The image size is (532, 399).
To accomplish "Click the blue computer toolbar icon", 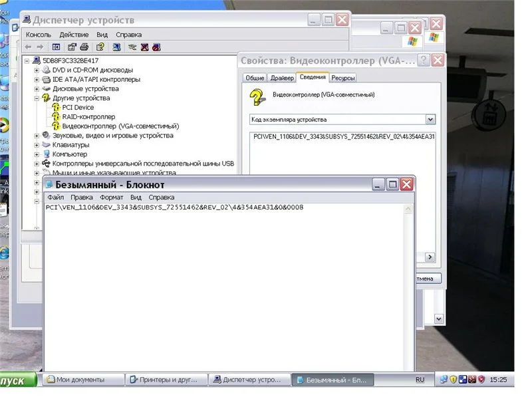I will [x=116, y=47].
